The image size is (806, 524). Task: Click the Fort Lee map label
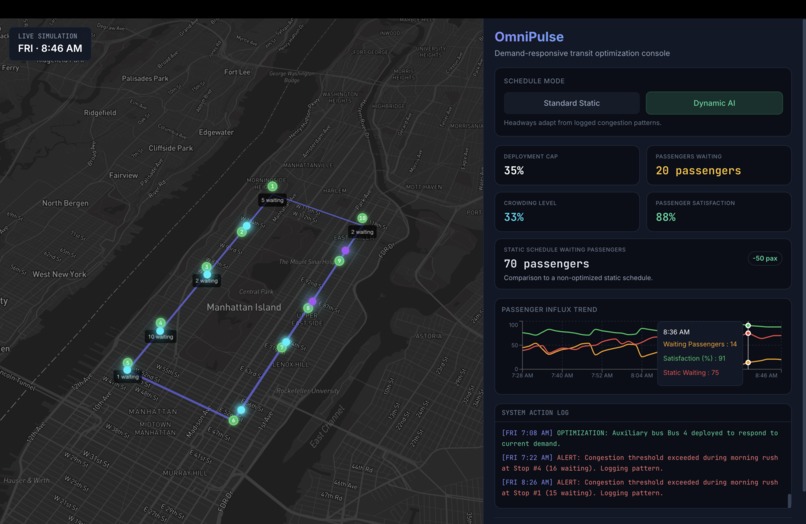[237, 72]
